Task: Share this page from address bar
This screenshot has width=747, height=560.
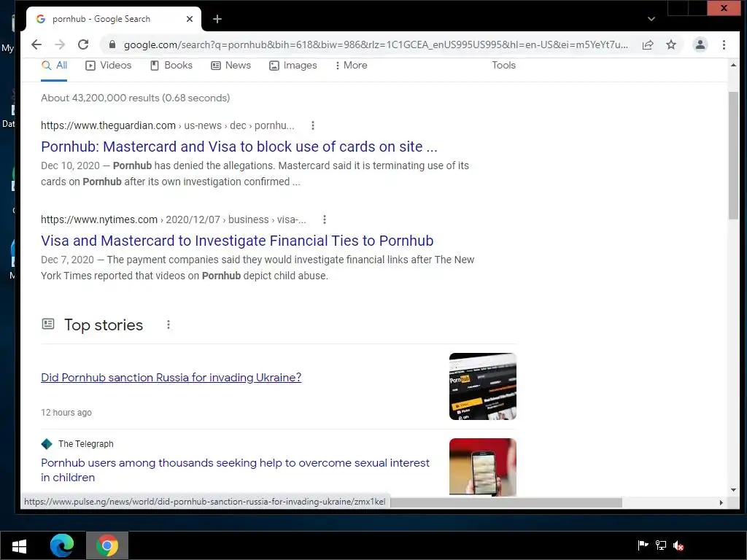Action: coord(648,44)
